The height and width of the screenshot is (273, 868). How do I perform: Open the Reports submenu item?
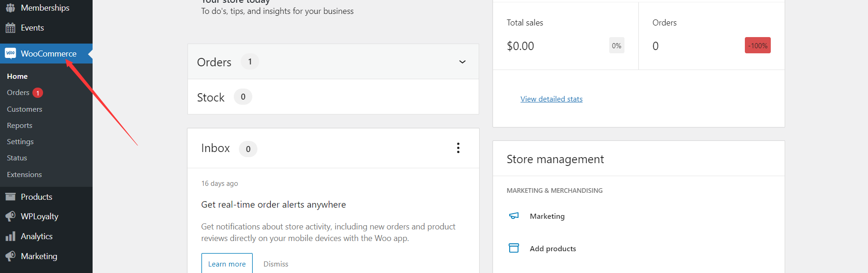point(19,126)
